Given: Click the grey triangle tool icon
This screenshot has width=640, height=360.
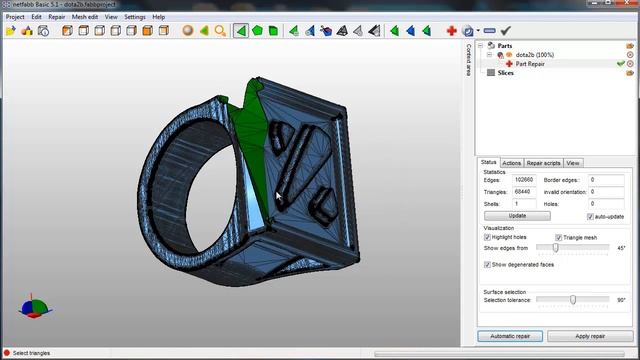Looking at the screenshot, I should pos(358,31).
